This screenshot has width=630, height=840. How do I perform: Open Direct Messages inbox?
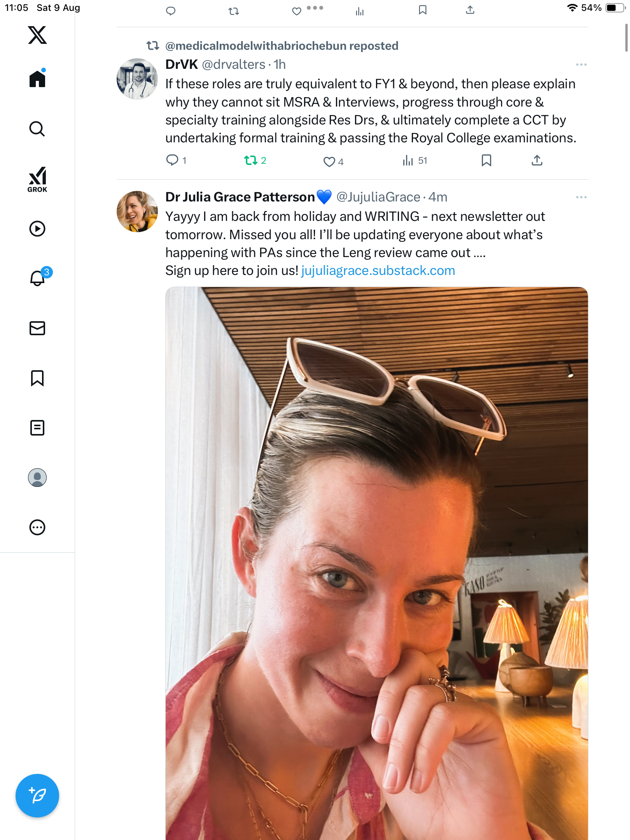click(x=37, y=328)
